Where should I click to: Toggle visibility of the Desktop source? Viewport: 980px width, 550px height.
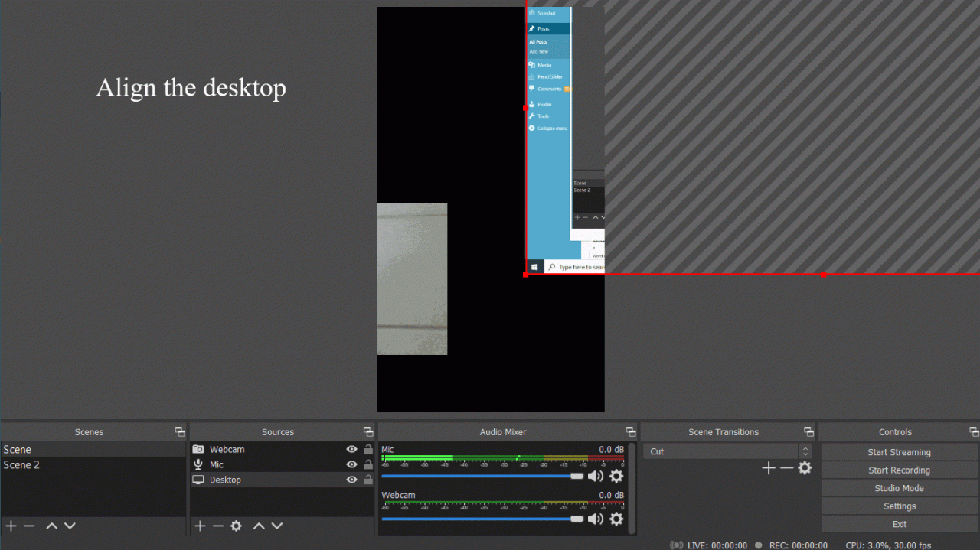[351, 480]
